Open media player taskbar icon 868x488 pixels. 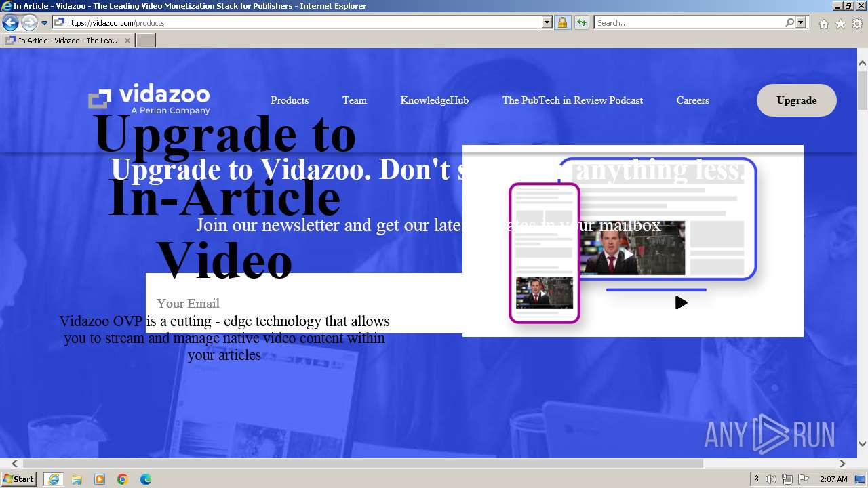click(100, 479)
